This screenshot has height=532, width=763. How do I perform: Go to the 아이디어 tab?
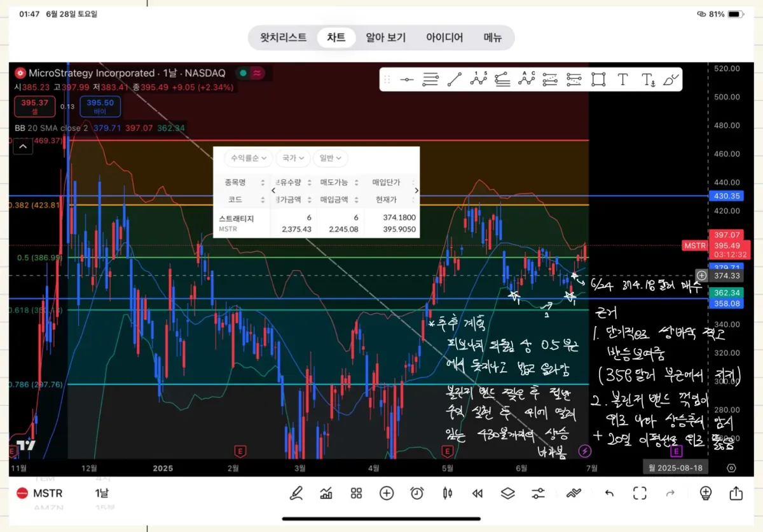click(x=444, y=38)
